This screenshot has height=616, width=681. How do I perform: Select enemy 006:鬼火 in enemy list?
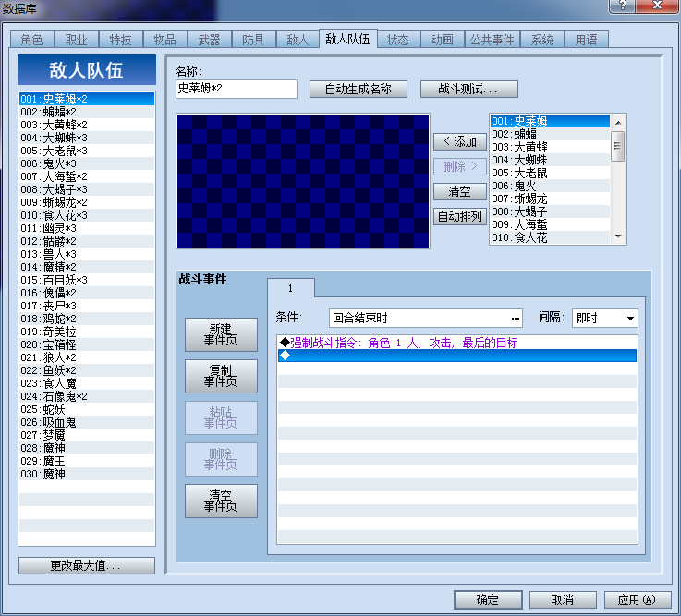tap(550, 186)
